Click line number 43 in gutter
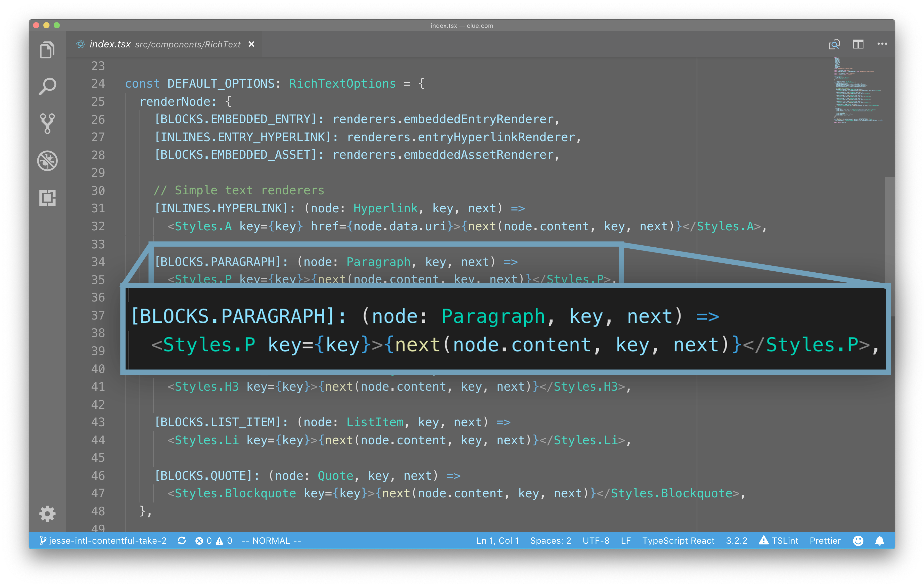This screenshot has height=587, width=924. 98,422
